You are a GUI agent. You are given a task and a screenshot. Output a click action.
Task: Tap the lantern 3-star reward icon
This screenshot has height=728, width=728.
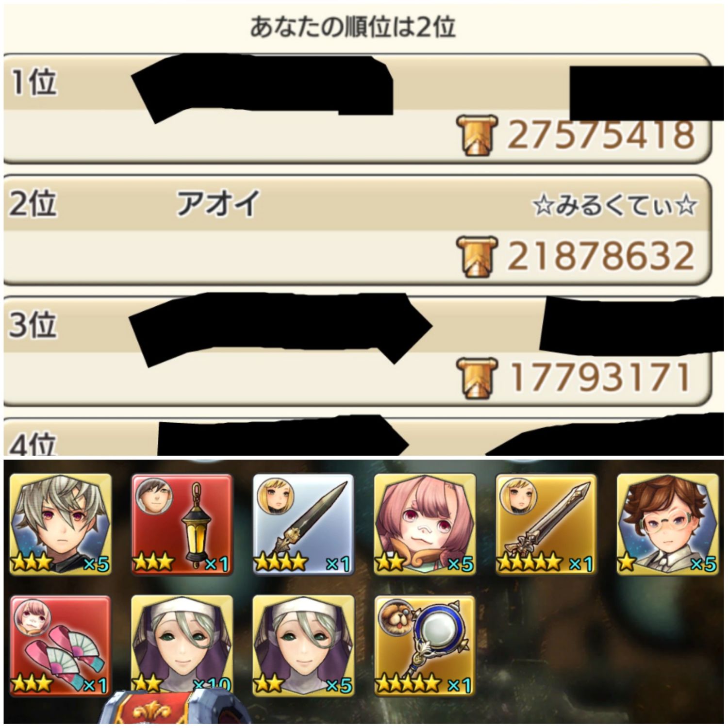pyautogui.click(x=182, y=524)
